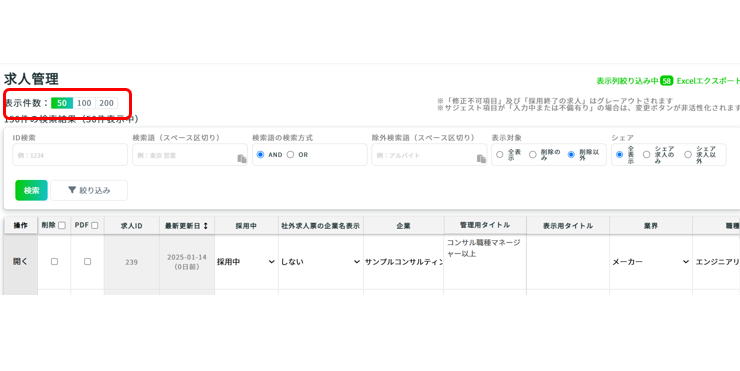
Task: Set display count to 50
Action: click(x=62, y=103)
